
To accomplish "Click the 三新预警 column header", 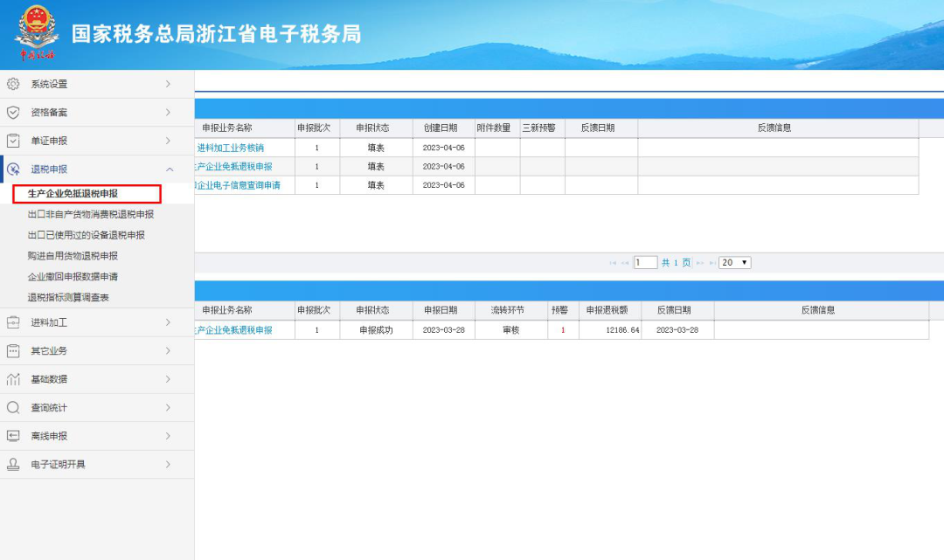I will point(538,128).
